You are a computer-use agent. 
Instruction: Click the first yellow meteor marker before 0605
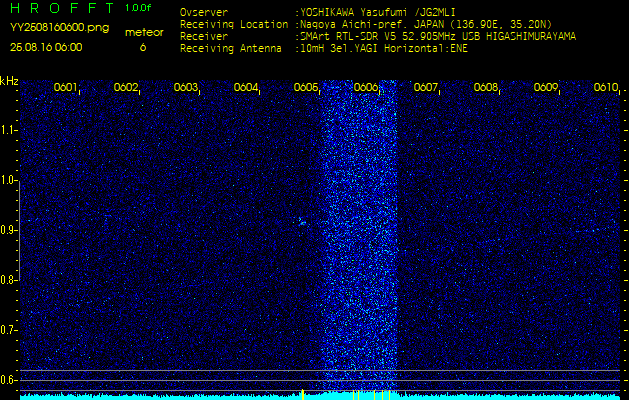pyautogui.click(x=303, y=394)
